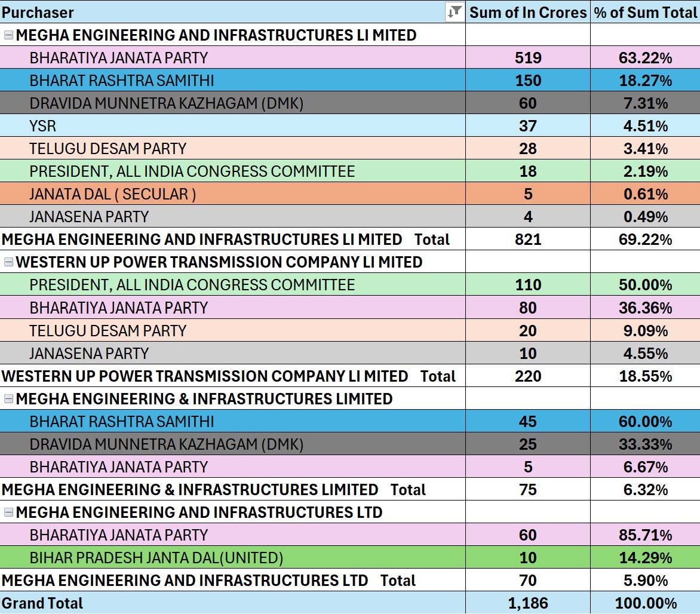Click the subtotal value 75
The width and height of the screenshot is (700, 614).
527,489
